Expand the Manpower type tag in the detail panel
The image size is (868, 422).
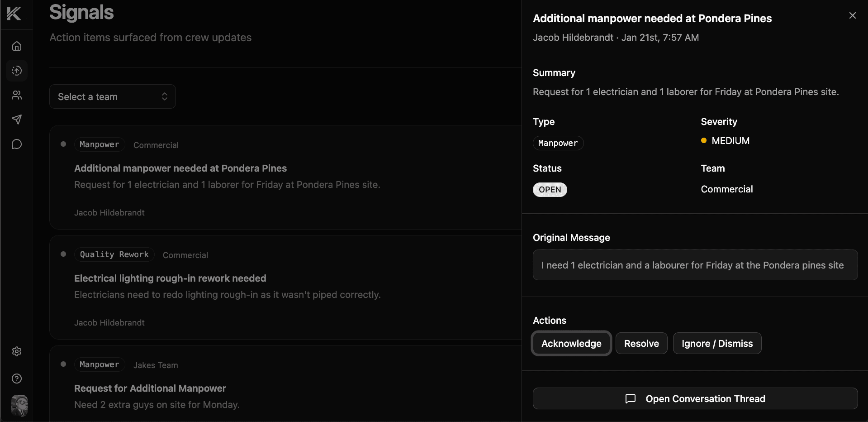558,143
